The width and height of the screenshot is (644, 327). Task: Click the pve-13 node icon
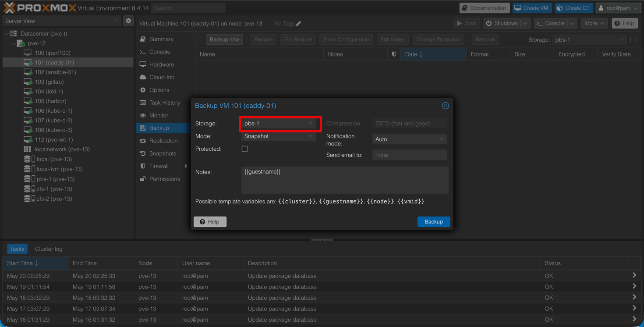[x=21, y=43]
